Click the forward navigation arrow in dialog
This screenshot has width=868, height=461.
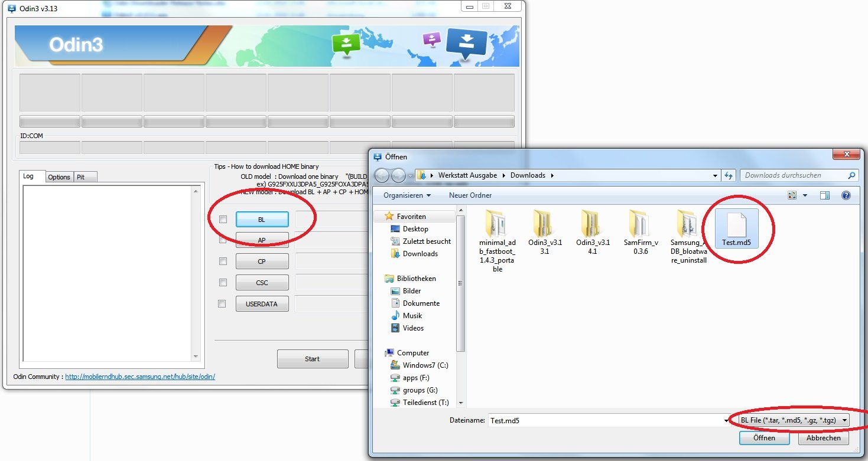click(398, 175)
